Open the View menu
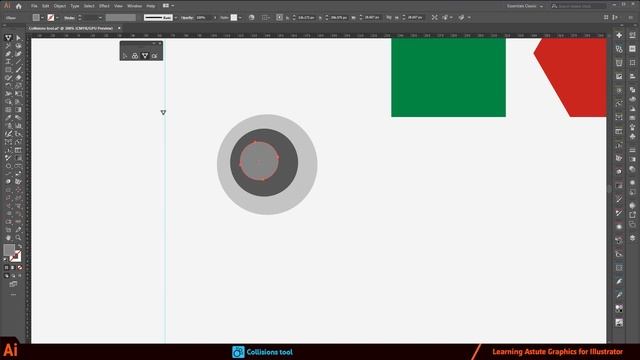 point(118,6)
